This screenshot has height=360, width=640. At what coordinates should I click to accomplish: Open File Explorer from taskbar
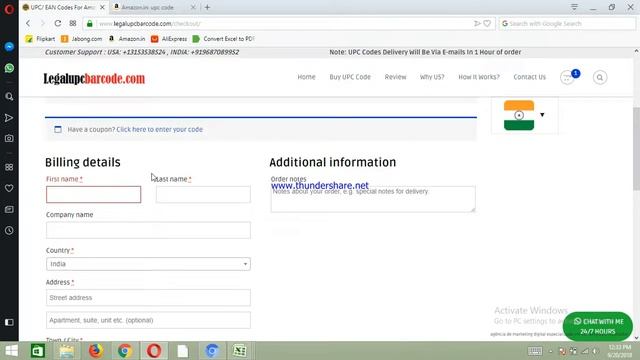[x=67, y=351]
